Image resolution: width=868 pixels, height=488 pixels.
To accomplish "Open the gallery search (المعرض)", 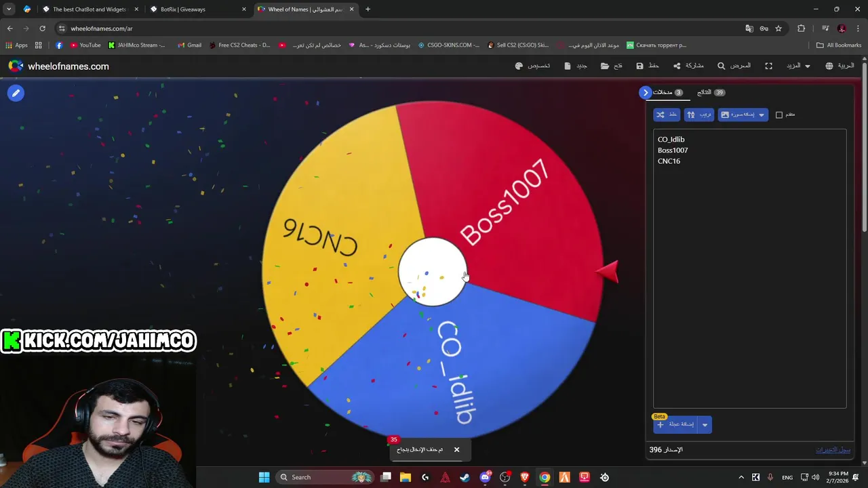I will tap(734, 66).
